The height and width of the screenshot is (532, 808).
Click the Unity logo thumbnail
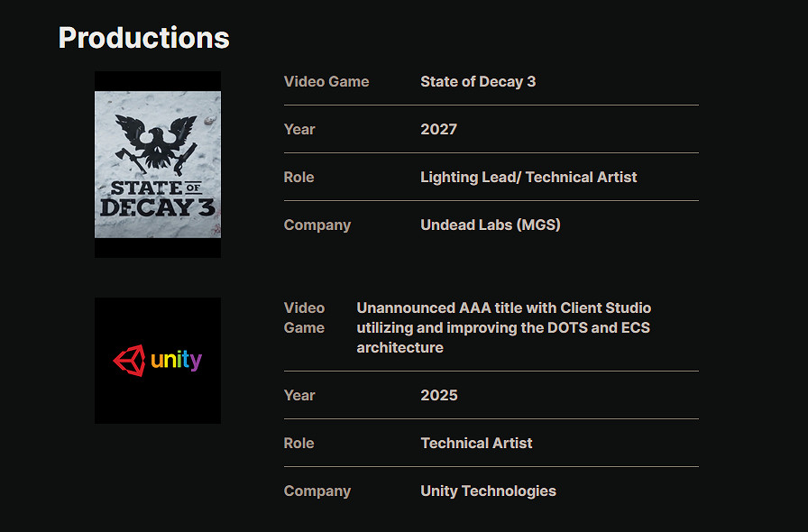(158, 361)
